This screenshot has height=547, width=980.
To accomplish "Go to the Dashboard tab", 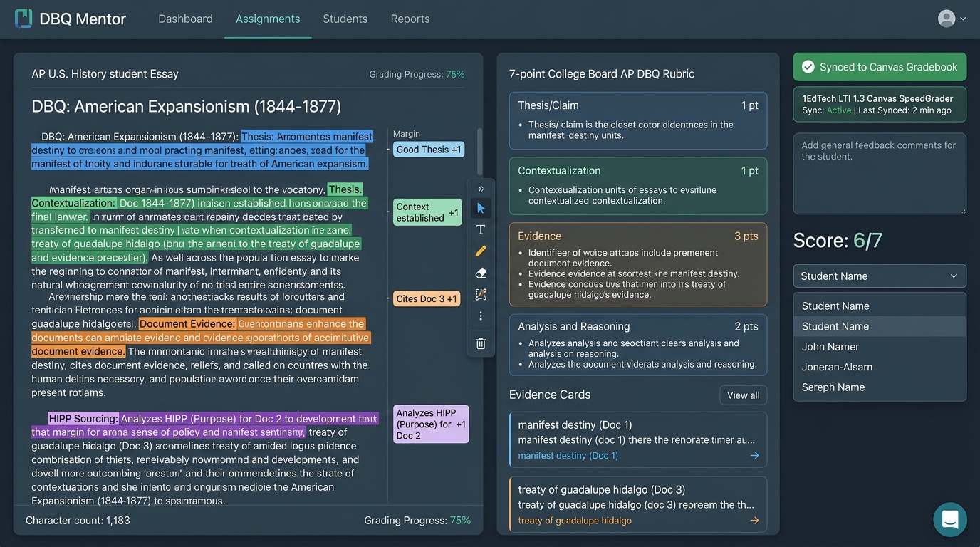I will coord(185,19).
